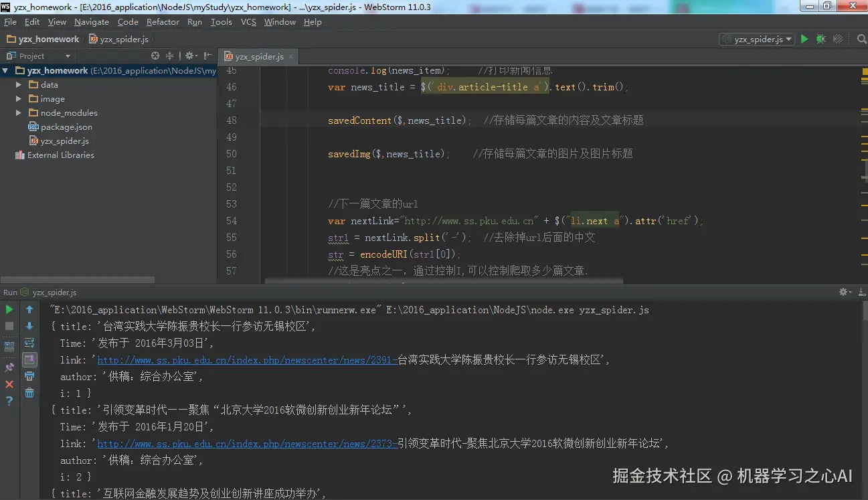Viewport: 868px width, 500px height.
Task: Expand the node_modules folder
Action: tap(19, 113)
